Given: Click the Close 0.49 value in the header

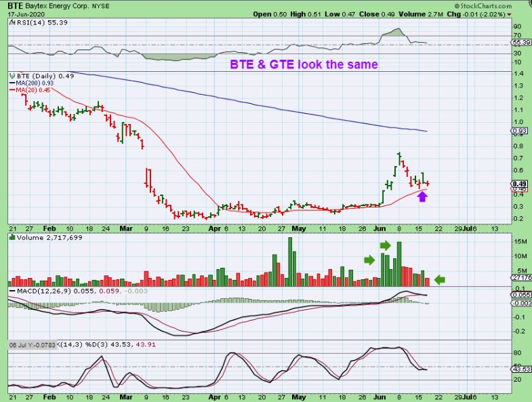Looking at the screenshot, I should point(377,14).
